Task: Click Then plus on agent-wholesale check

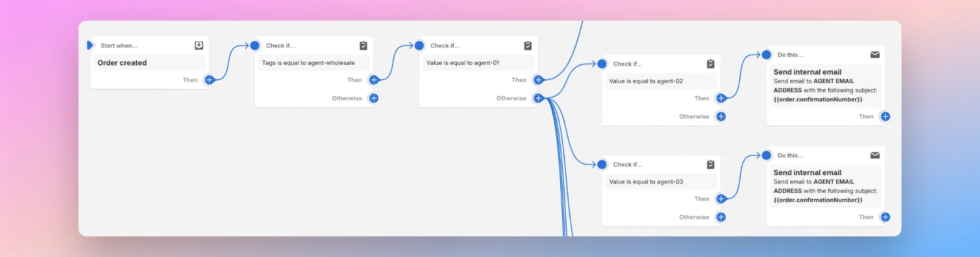Action: [x=374, y=80]
